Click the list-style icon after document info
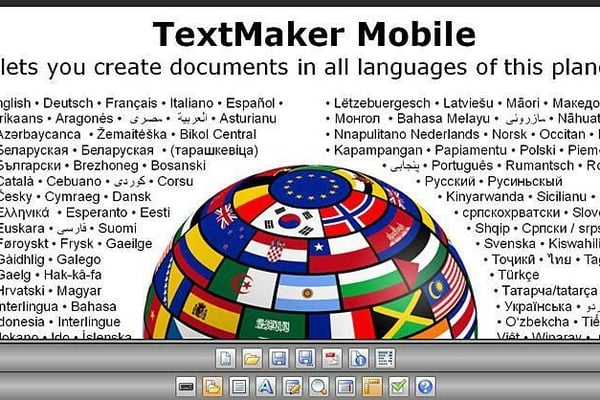Viewport: 600px width, 400px height. click(x=385, y=358)
